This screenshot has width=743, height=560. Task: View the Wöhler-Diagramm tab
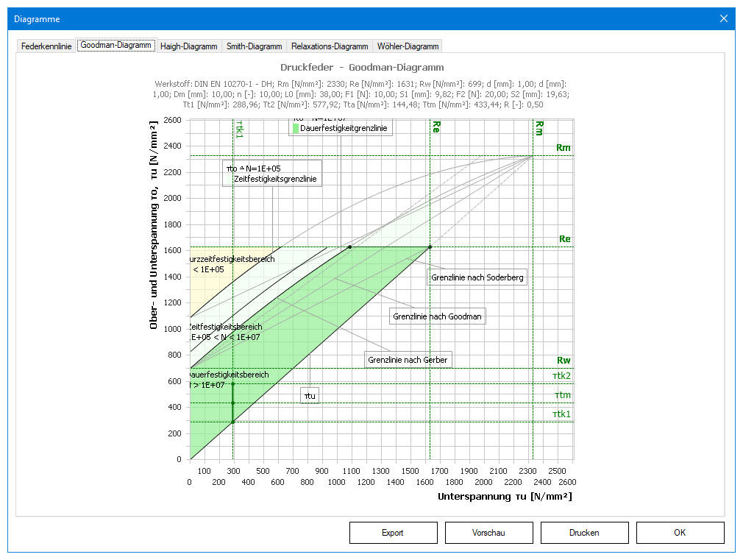coord(408,46)
